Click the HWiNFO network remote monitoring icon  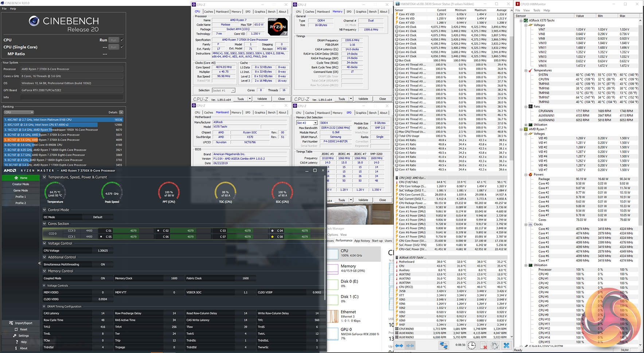point(443,345)
